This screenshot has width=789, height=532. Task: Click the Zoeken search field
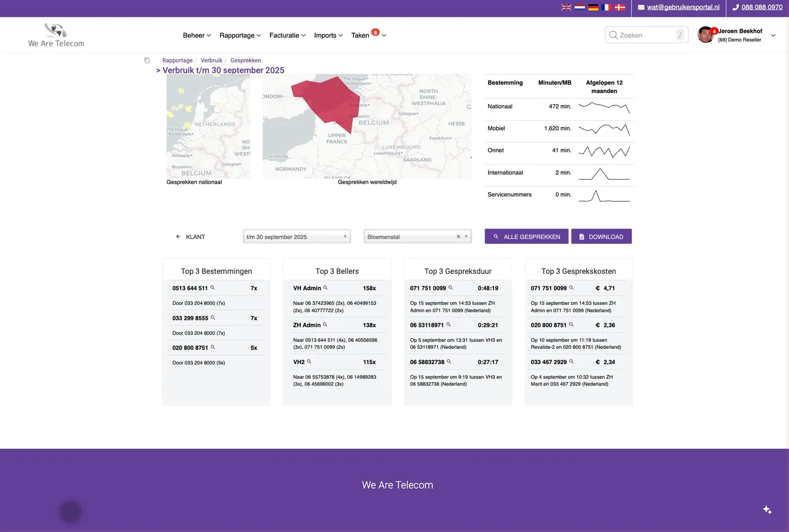pos(646,35)
